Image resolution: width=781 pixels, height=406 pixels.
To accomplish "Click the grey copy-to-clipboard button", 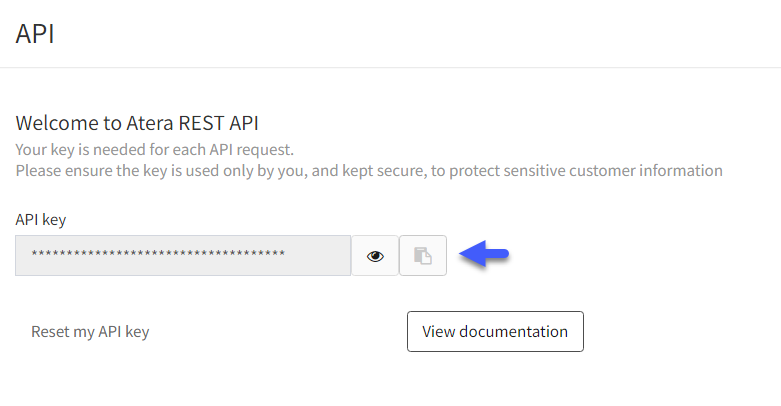I will point(423,256).
